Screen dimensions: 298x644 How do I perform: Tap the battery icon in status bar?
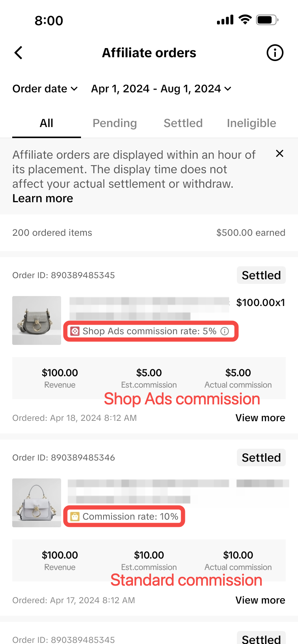tap(267, 20)
